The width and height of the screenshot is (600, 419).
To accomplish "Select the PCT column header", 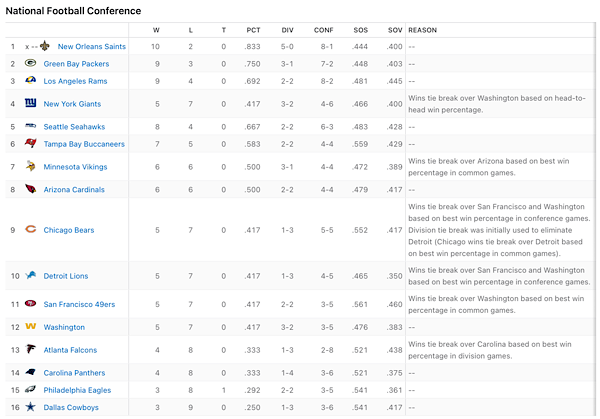I will 253,30.
